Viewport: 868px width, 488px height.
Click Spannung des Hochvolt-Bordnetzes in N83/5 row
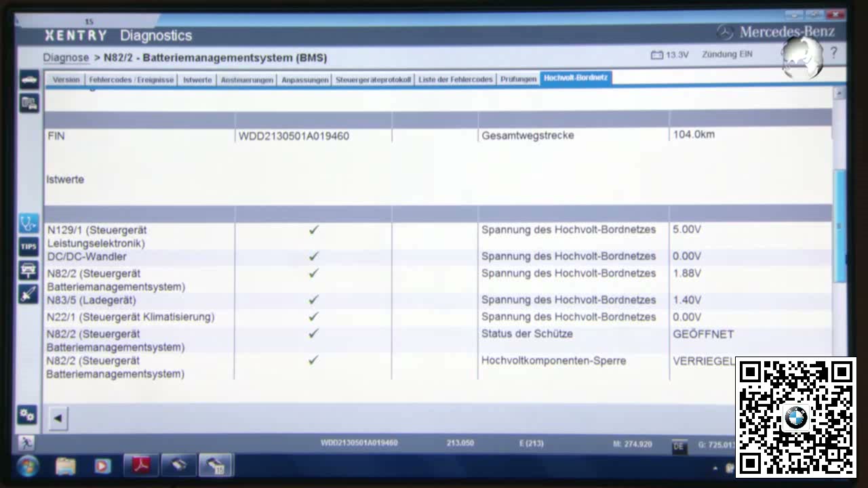point(568,300)
